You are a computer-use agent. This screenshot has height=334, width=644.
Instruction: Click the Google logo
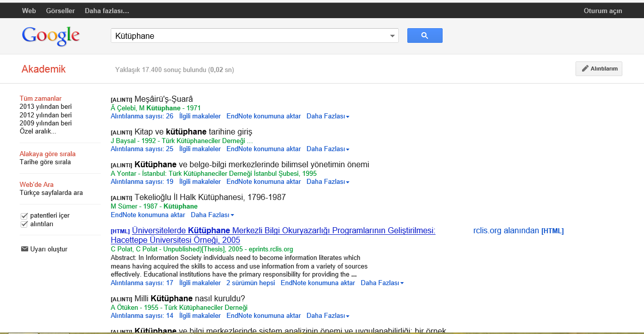[51, 36]
